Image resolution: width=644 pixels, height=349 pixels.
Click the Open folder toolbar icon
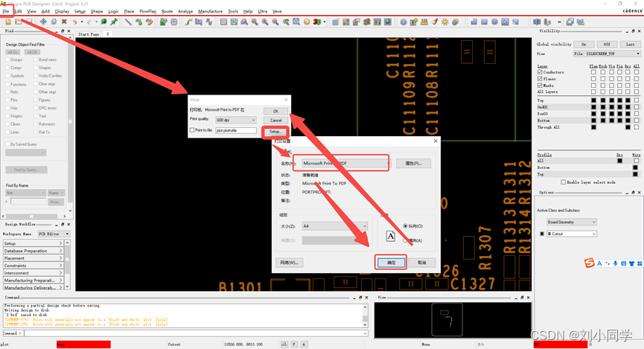click(x=19, y=22)
